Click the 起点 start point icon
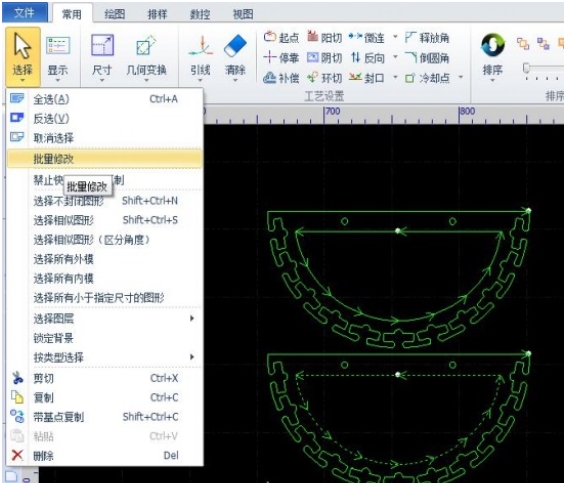Screen dimensions: 565x483 [270, 37]
